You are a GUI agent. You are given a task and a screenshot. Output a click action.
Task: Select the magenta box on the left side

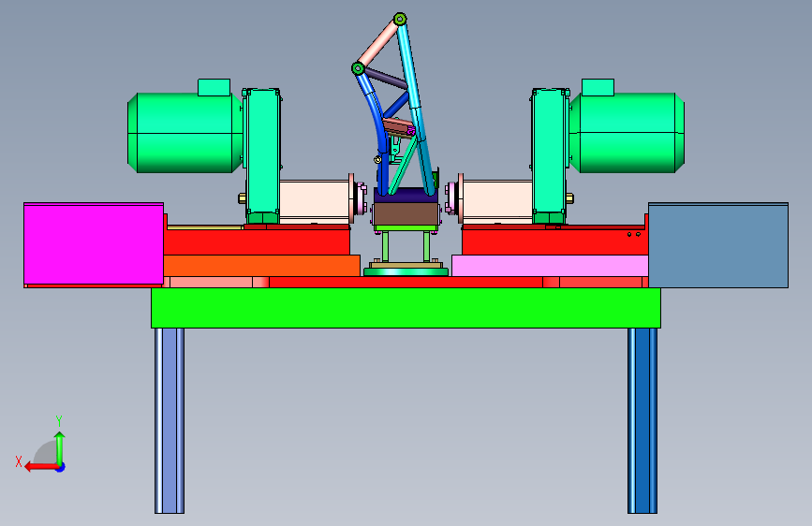pyautogui.click(x=94, y=244)
